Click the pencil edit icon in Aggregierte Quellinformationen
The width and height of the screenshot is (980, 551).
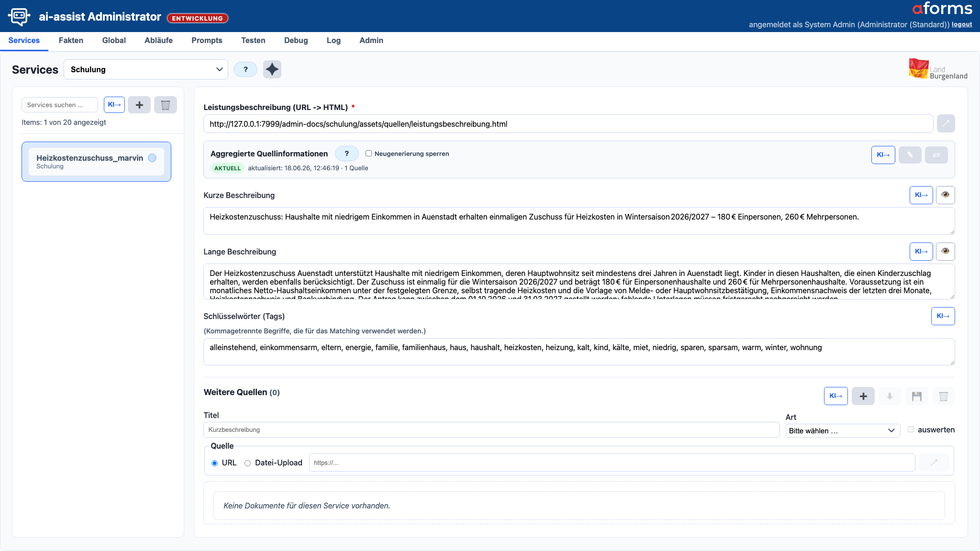point(910,155)
